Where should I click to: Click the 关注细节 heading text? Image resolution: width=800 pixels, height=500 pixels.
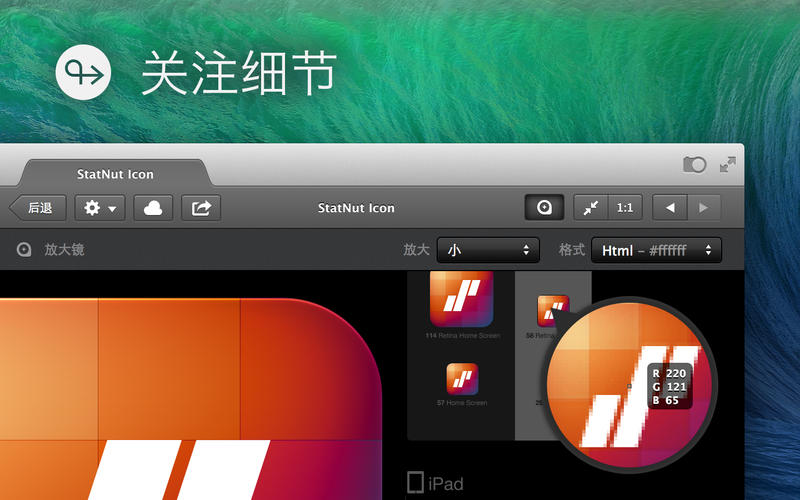click(239, 72)
